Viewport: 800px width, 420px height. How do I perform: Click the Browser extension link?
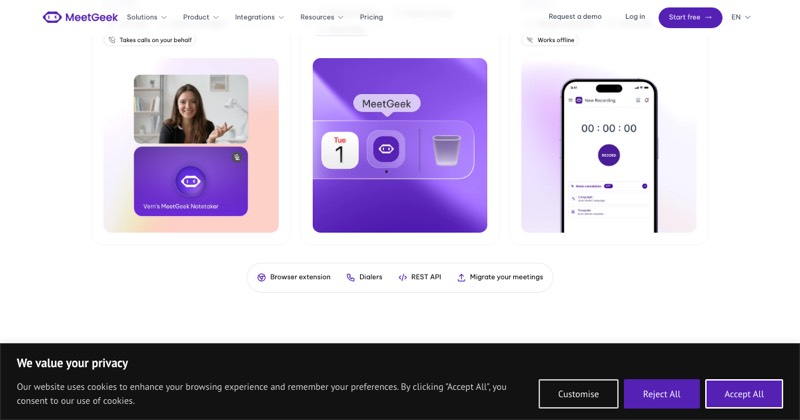point(300,277)
